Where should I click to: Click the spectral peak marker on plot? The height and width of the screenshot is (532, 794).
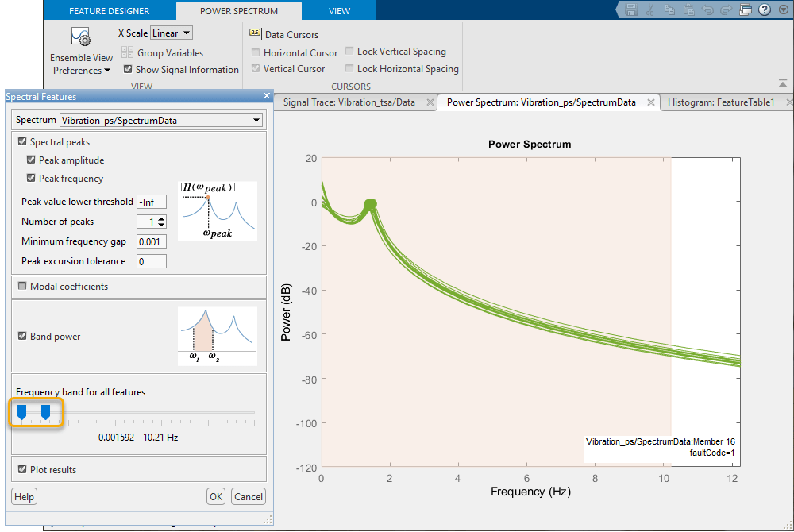click(371, 204)
